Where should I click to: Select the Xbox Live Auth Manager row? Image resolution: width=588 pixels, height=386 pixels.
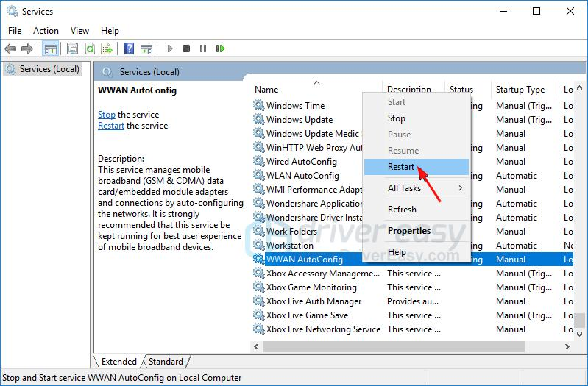412,301
